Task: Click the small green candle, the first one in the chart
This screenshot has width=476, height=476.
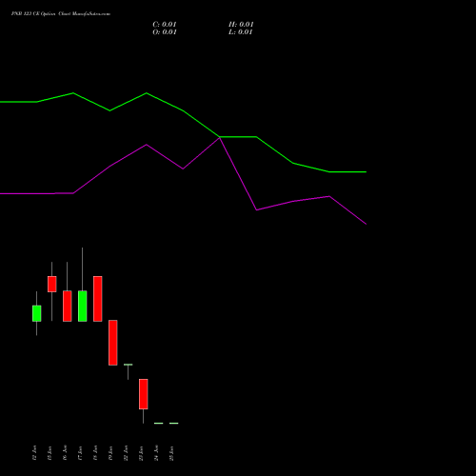Action: point(37,313)
